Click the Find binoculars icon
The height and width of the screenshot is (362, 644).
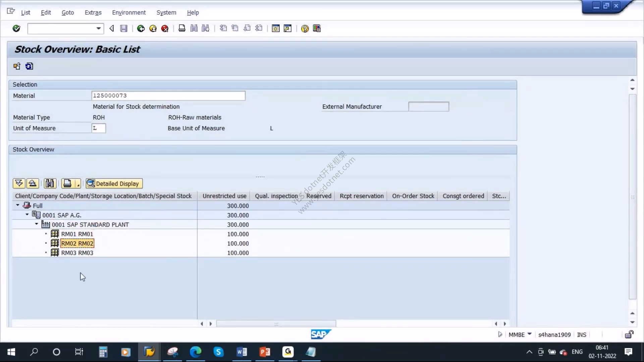coord(194,28)
